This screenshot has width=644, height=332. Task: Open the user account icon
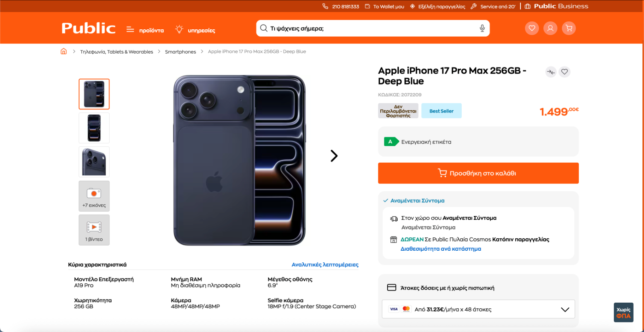click(550, 28)
